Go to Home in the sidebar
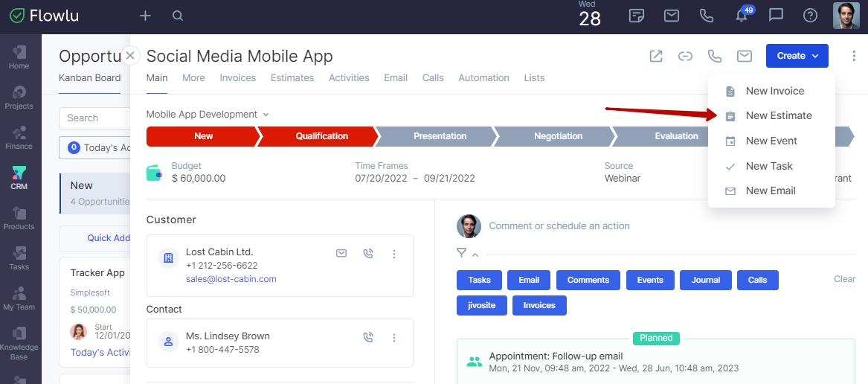868x384 pixels. pos(19,57)
